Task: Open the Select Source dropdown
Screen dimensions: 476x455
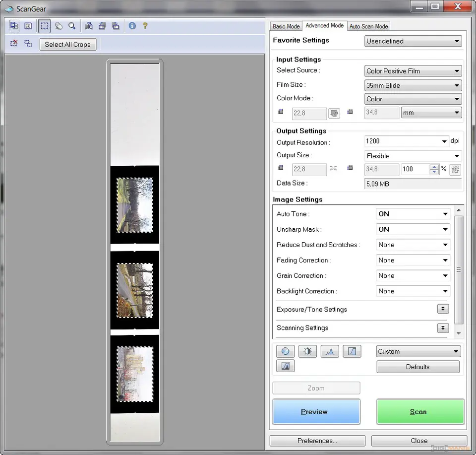Action: coord(413,71)
